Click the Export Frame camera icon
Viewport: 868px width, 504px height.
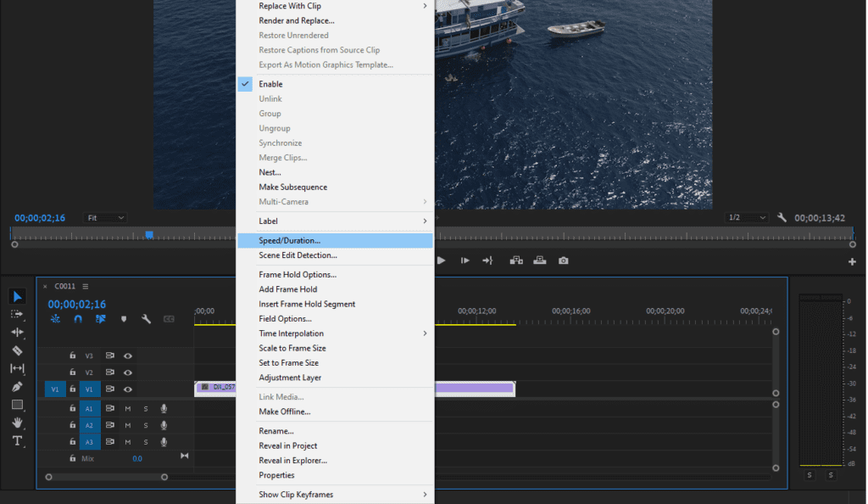click(563, 260)
